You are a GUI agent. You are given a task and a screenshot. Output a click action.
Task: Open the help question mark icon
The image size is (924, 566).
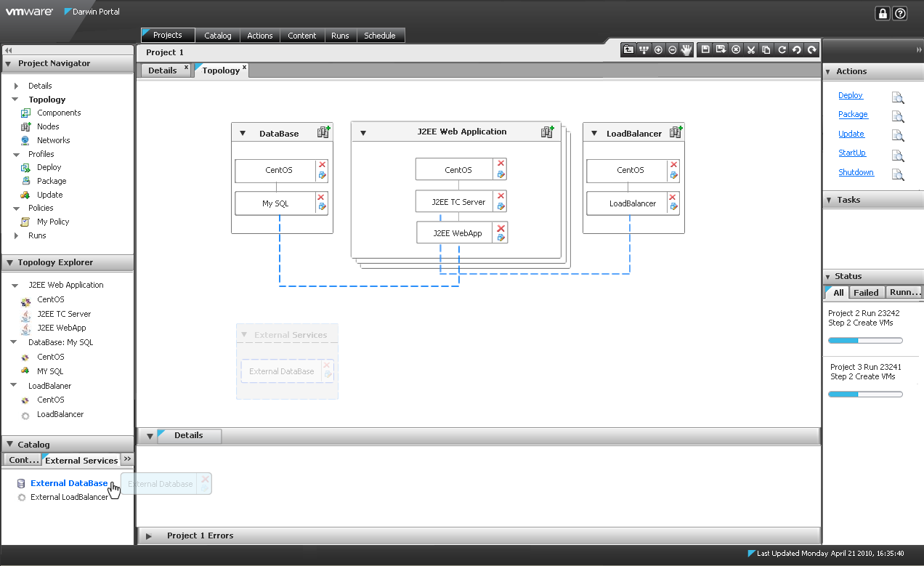(900, 13)
